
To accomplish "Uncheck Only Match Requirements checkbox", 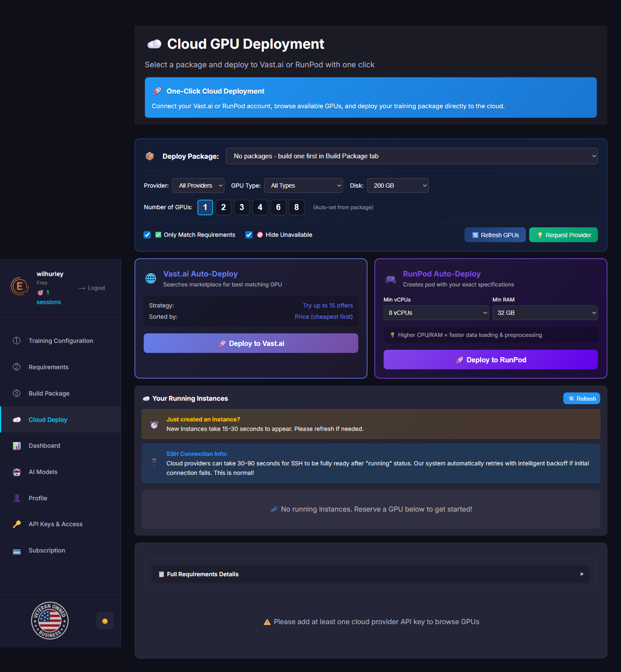I will pos(147,235).
